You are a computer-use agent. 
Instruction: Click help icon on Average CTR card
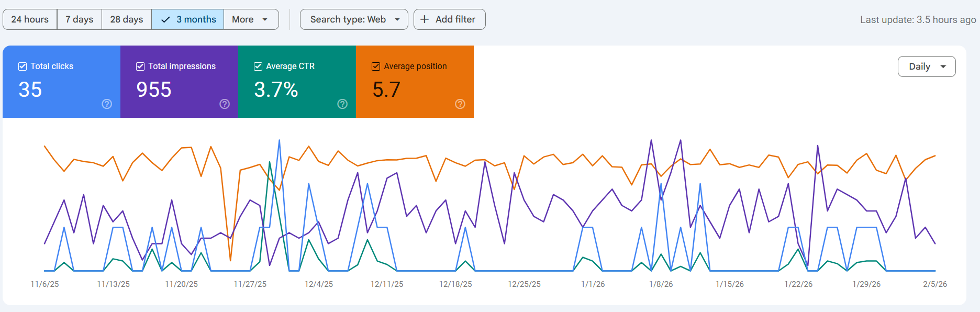pyautogui.click(x=342, y=104)
